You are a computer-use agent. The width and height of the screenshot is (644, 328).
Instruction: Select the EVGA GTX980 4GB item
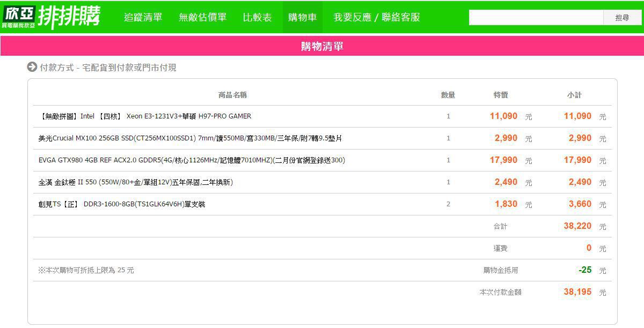192,160
